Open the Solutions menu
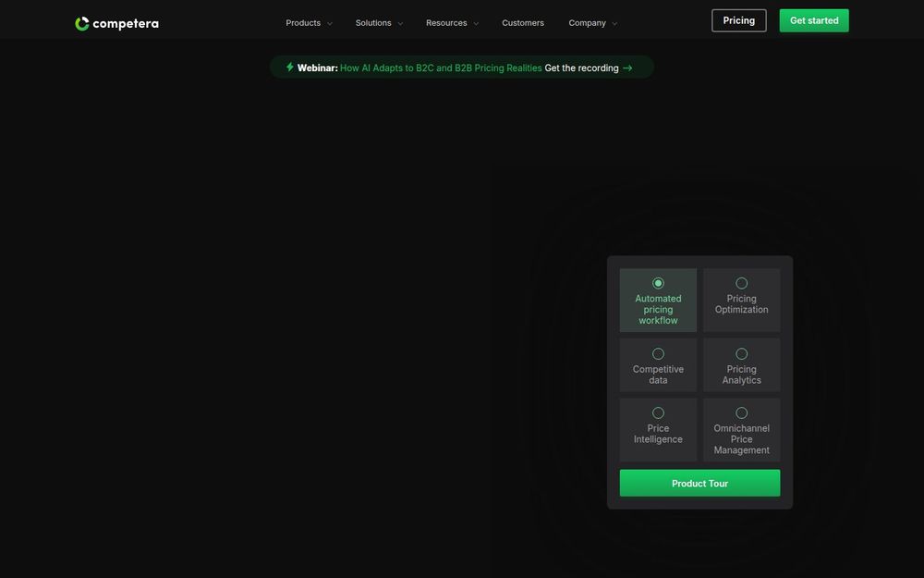Viewport: 924px width, 578px height. [x=373, y=23]
